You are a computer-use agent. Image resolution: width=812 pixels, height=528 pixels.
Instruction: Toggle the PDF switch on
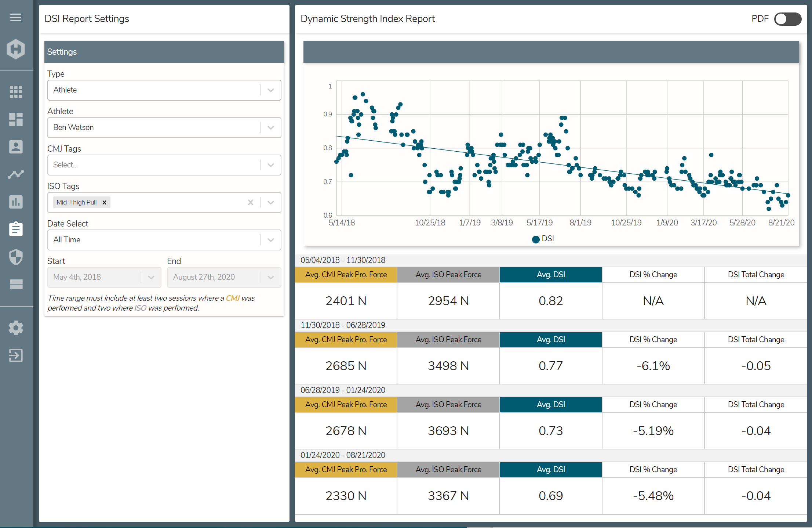click(788, 19)
